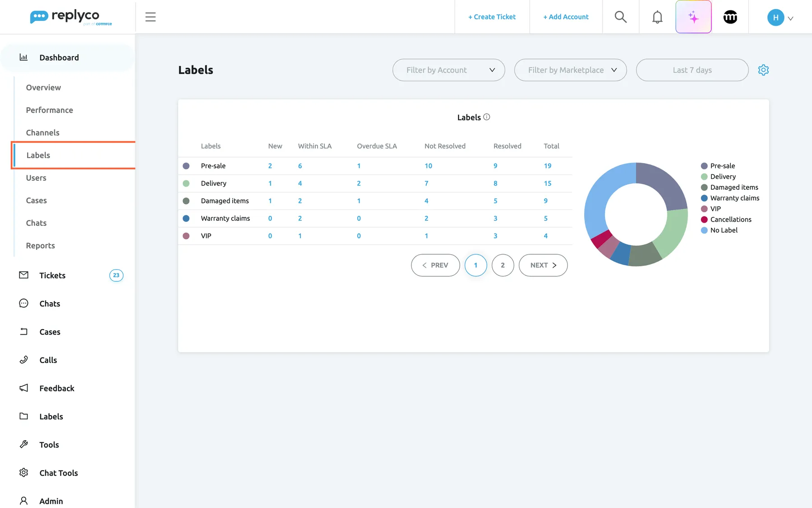This screenshot has width=812, height=508.
Task: Click the info icon beside Labels title
Action: click(487, 117)
